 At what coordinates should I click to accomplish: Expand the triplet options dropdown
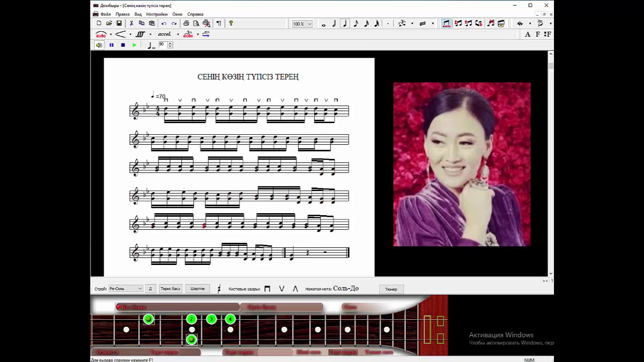412,24
